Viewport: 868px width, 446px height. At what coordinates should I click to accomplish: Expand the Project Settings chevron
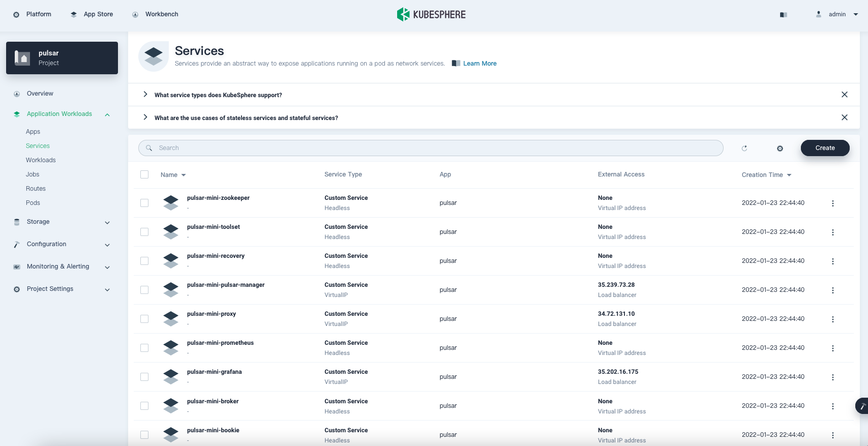tap(107, 290)
